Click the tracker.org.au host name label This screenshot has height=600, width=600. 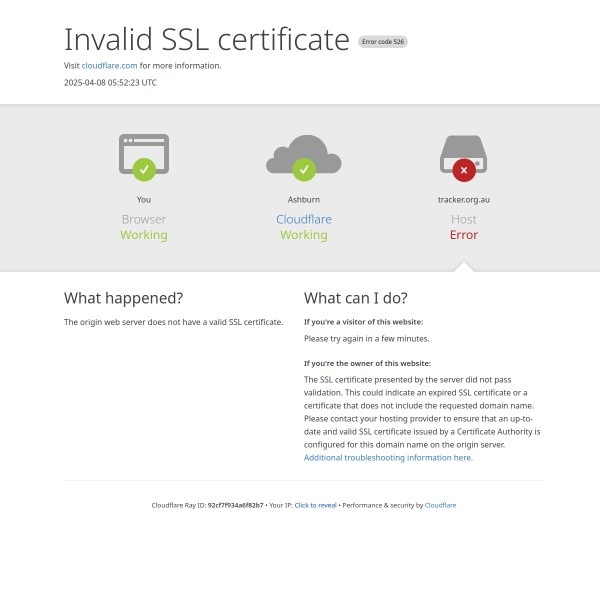coord(464,199)
